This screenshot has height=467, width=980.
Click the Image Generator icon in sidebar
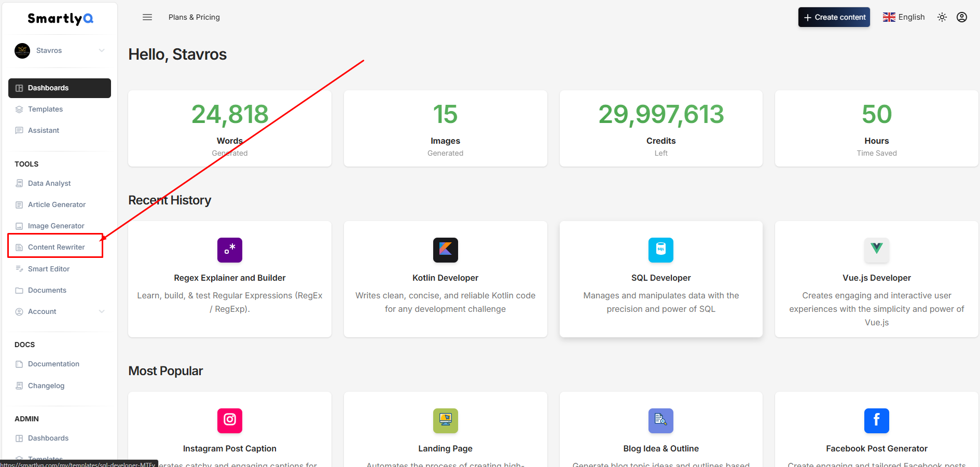tap(19, 226)
